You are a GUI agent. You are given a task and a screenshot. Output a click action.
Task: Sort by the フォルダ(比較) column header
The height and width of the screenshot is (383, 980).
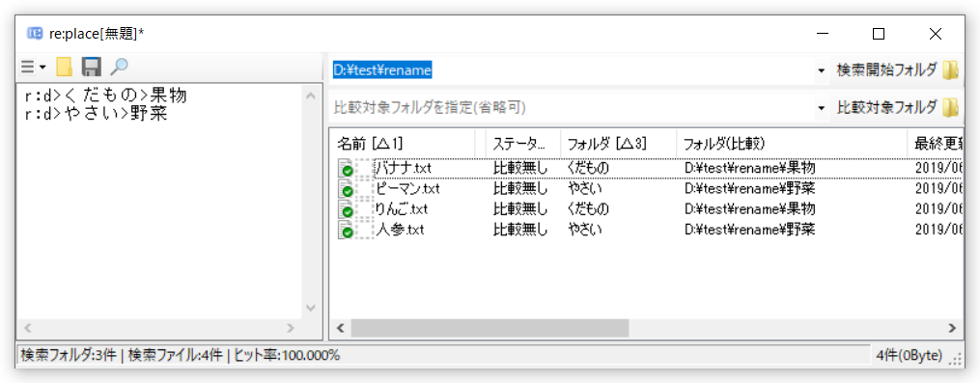[x=792, y=144]
